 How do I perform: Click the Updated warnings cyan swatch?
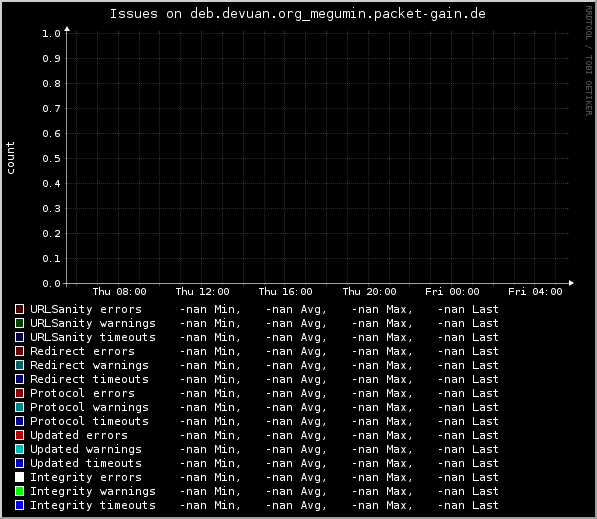pyautogui.click(x=19, y=449)
